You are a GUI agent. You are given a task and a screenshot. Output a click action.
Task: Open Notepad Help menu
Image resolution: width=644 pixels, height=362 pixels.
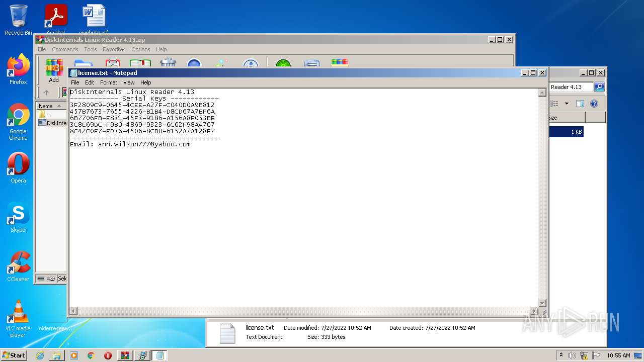point(146,82)
